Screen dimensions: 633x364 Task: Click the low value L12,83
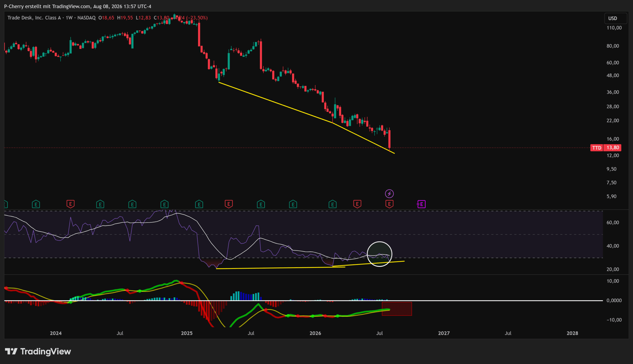143,18
